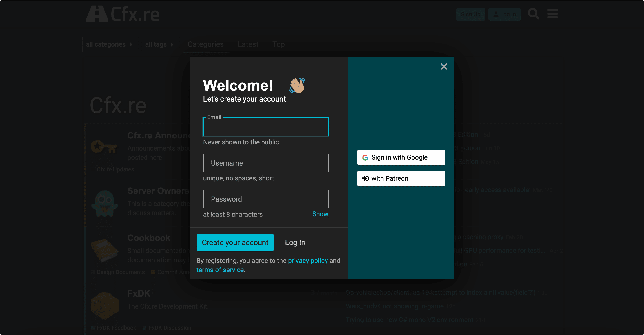Sign in with Google button

[401, 157]
